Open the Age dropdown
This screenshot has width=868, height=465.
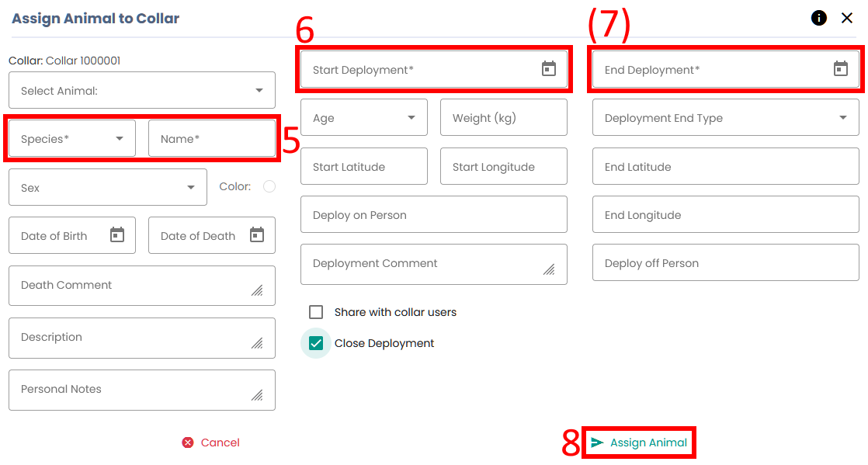(x=411, y=118)
